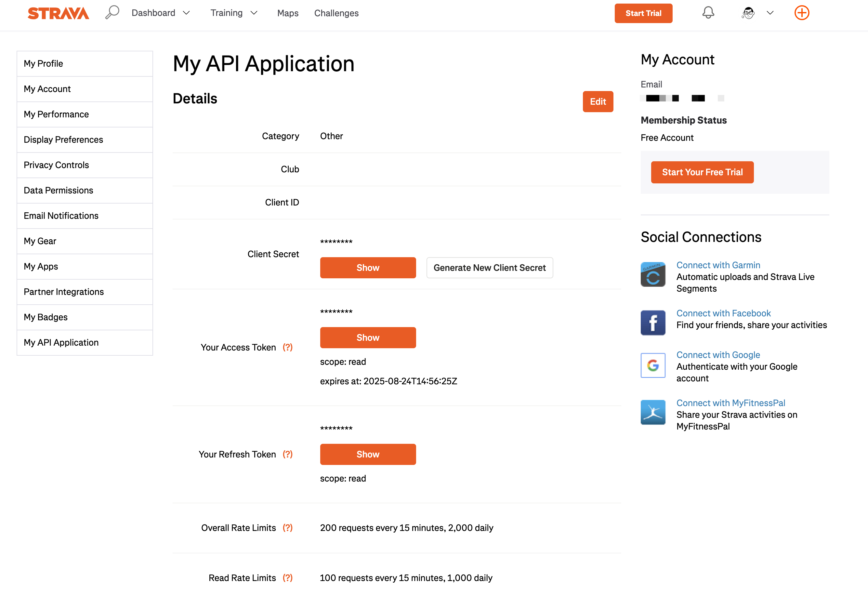868x595 pixels.
Task: Open help for Your Access Token
Action: tap(288, 347)
